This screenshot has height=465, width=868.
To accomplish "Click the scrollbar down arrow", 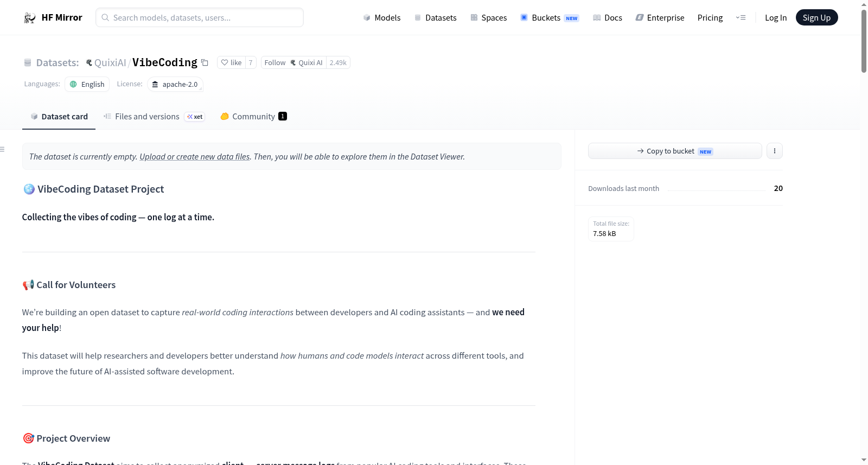I will click(864, 460).
